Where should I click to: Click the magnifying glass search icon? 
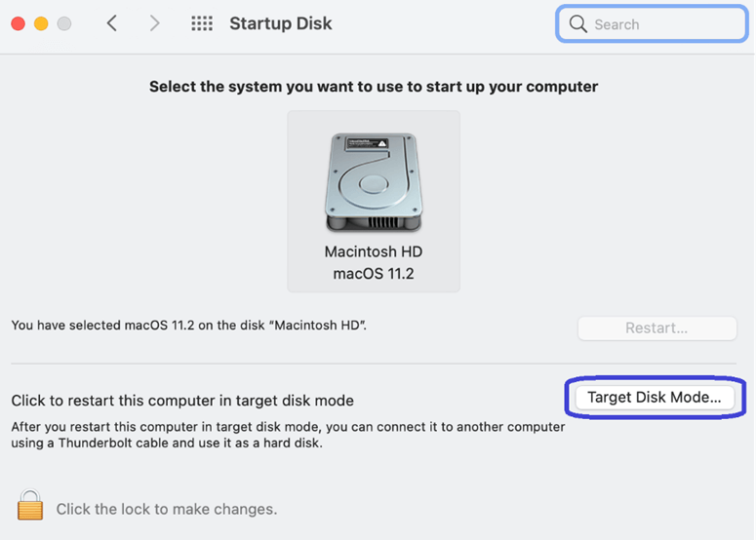(577, 23)
